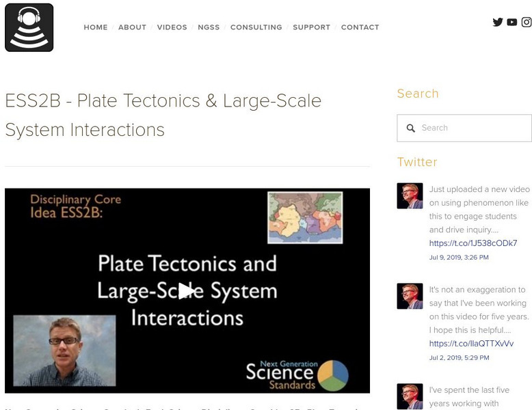Open the Consulting page
The width and height of the screenshot is (532, 410).
(256, 27)
